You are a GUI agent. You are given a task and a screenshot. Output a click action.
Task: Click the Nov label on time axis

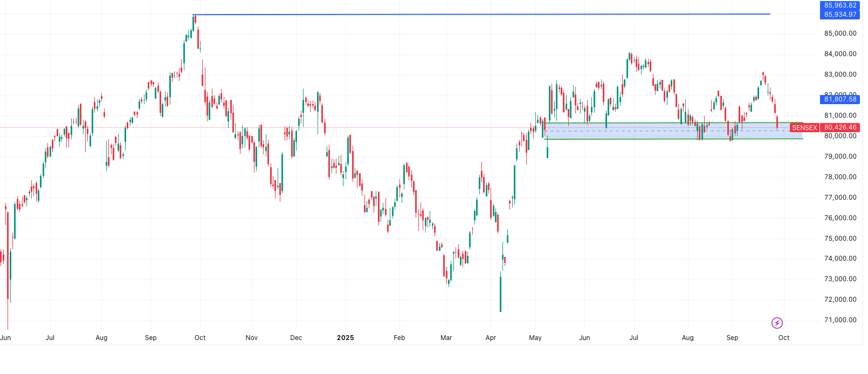point(251,338)
